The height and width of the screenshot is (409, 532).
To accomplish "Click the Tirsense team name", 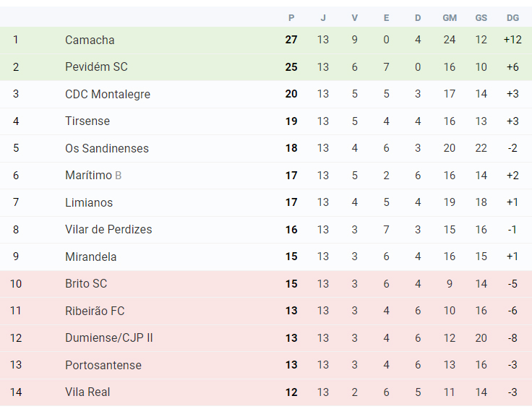I will 87,121.
